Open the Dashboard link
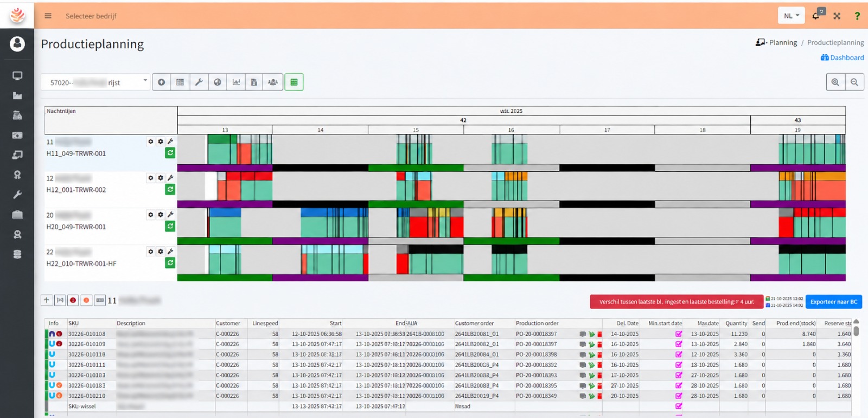Image resolution: width=868 pixels, height=418 pixels. [842, 57]
